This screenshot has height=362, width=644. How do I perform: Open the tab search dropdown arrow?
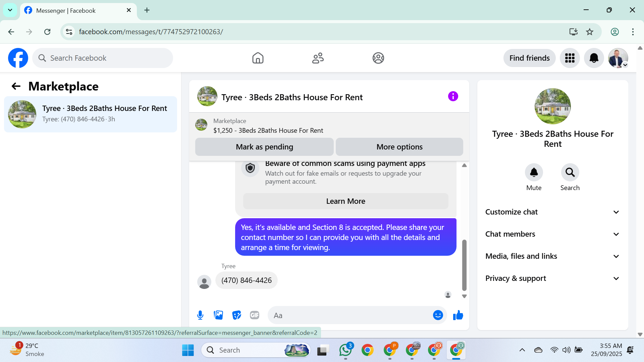pos(10,10)
